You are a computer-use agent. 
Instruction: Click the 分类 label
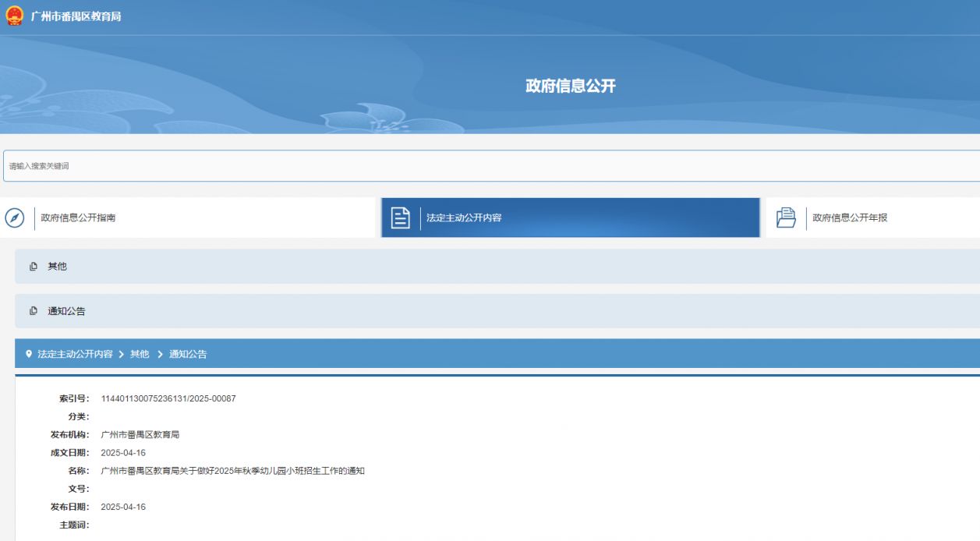pos(79,417)
